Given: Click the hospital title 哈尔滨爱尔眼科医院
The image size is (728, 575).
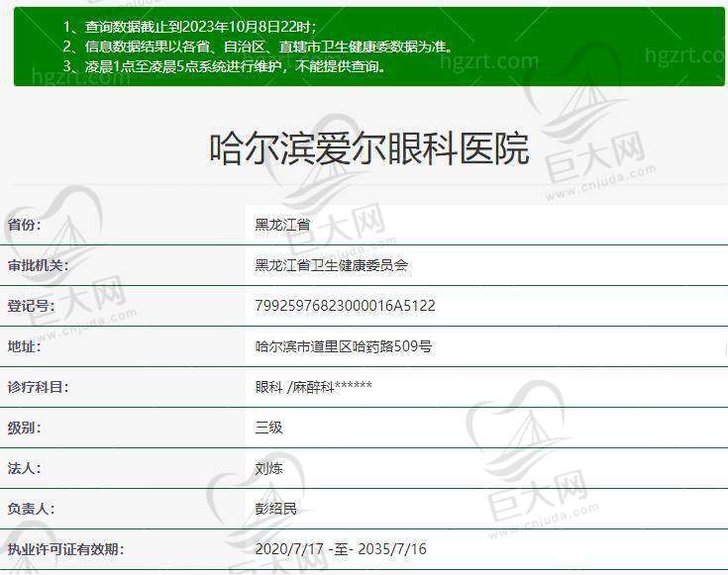Looking at the screenshot, I should [x=369, y=148].
